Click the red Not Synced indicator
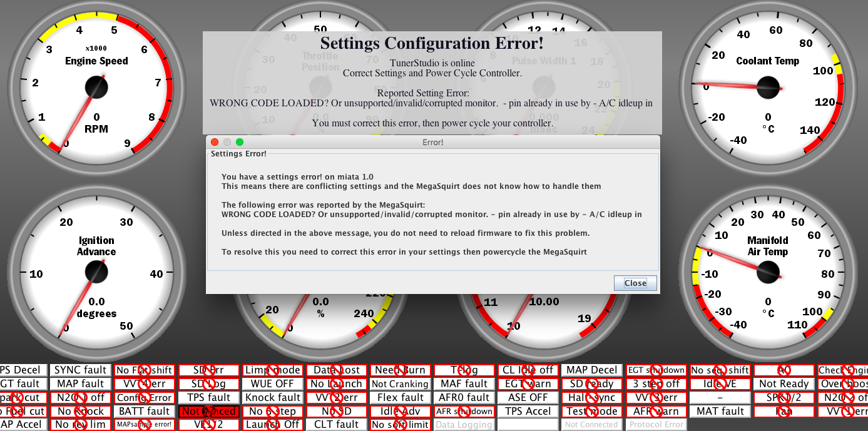Viewport: 868px width, 431px height. 208,411
